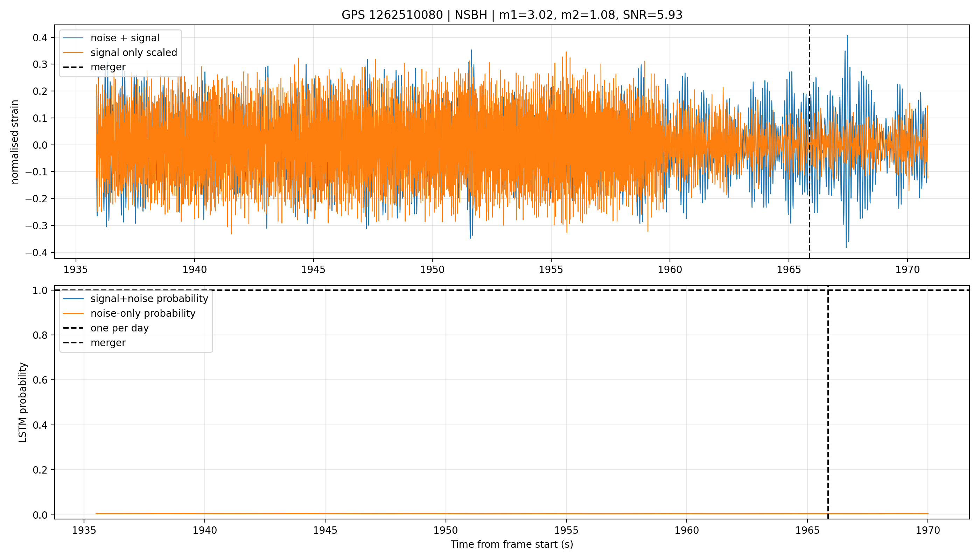This screenshot has height=560, width=980.
Task: Click the 0.6 tick on the probability axis
Action: (40, 380)
